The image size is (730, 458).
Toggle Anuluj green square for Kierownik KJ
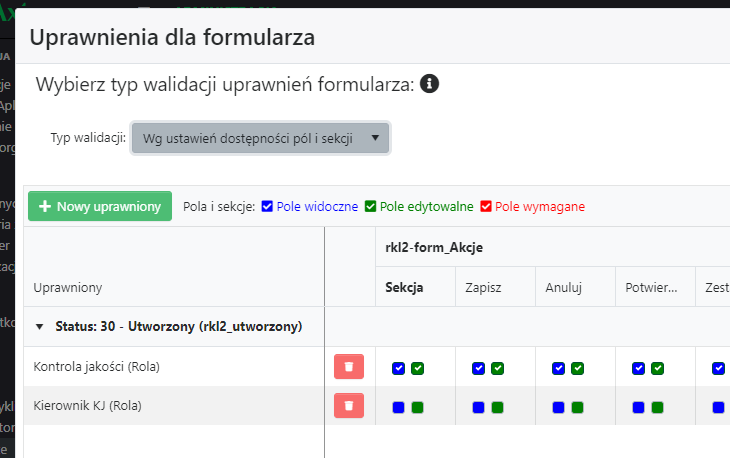click(x=577, y=407)
